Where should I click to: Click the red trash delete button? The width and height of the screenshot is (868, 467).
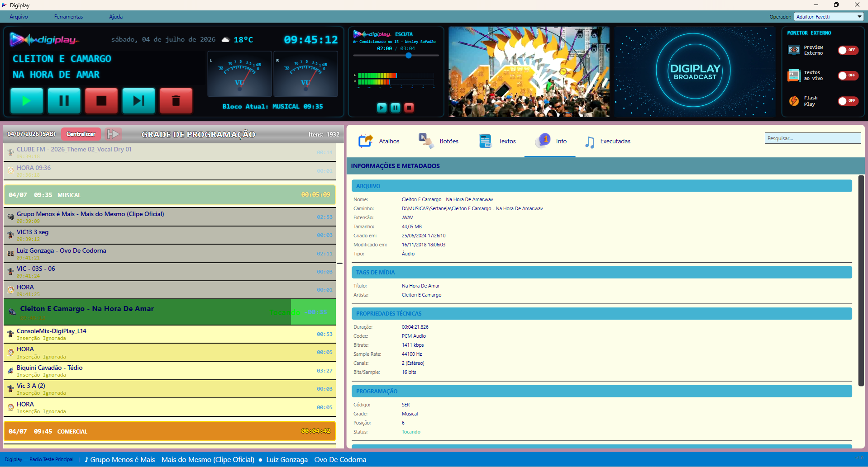(x=176, y=100)
